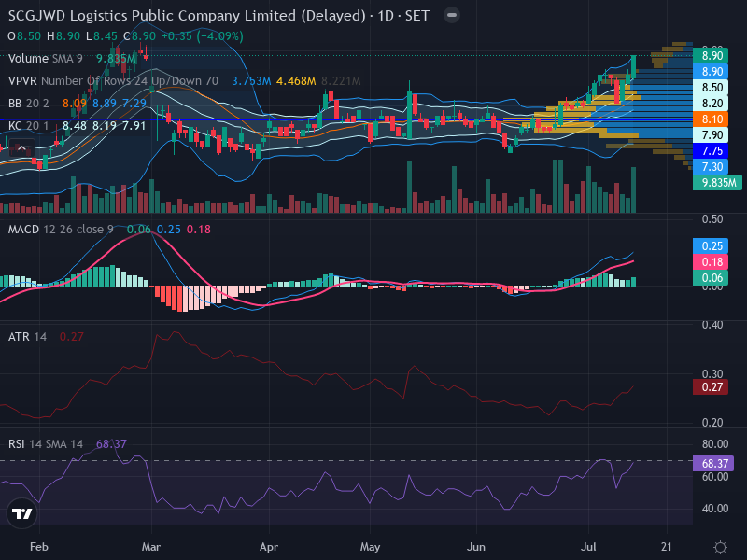This screenshot has width=747, height=560.
Task: Click the Jun label on time axis
Action: point(476,547)
